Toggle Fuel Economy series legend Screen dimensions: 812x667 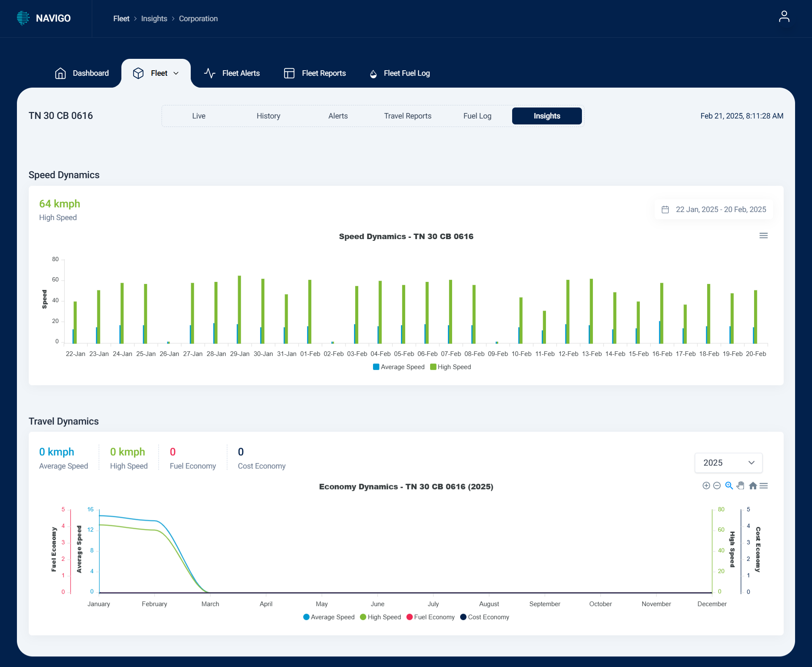coord(431,617)
